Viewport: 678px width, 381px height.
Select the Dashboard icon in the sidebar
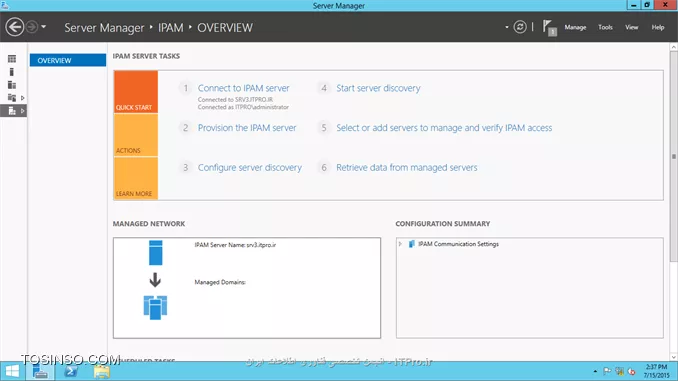(x=12, y=59)
